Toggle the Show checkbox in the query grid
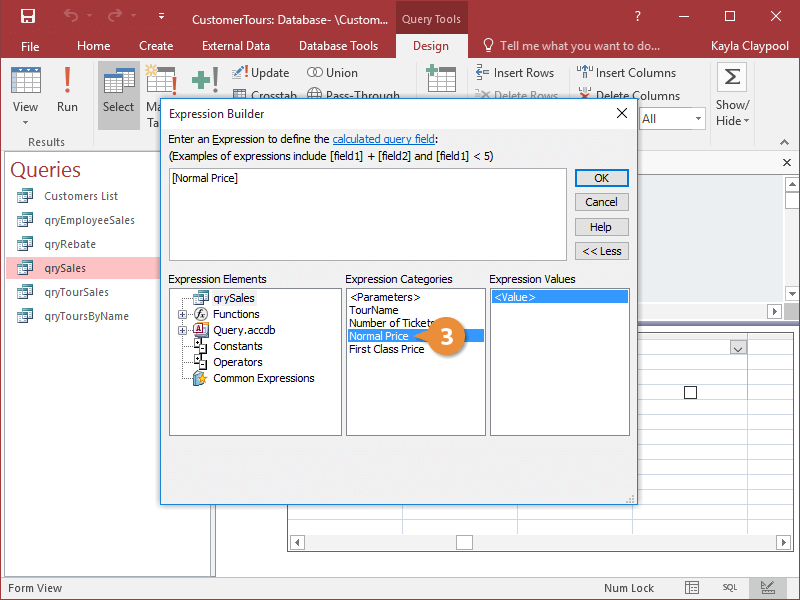The image size is (800, 600). tap(690, 393)
